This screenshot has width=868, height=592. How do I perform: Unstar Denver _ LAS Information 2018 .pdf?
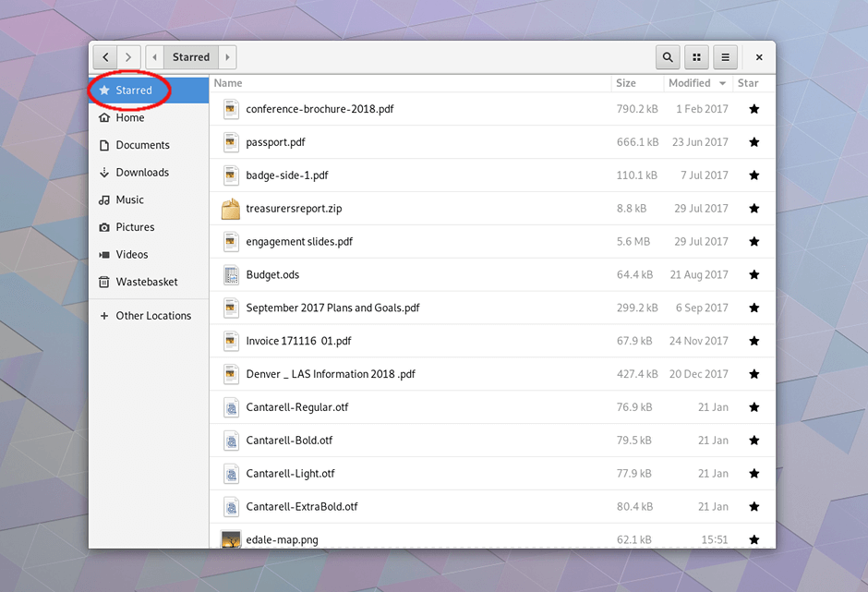(x=754, y=374)
